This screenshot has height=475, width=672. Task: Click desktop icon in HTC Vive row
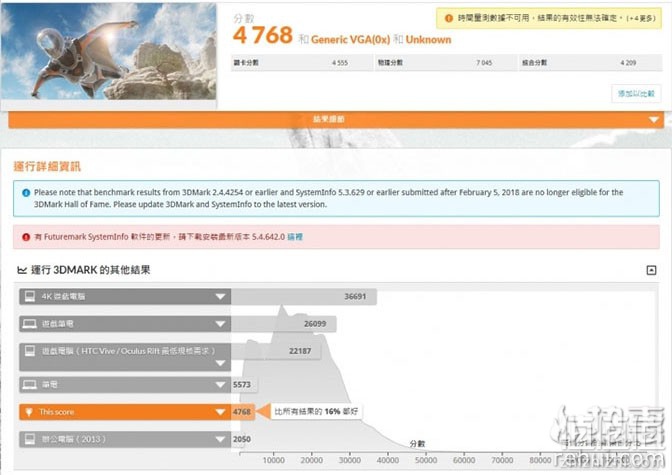[30, 351]
